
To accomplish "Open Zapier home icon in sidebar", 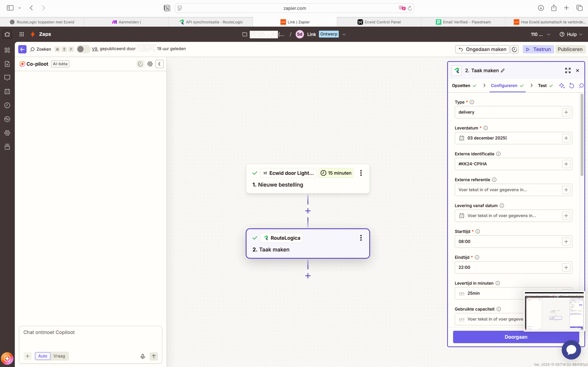I will point(7,34).
